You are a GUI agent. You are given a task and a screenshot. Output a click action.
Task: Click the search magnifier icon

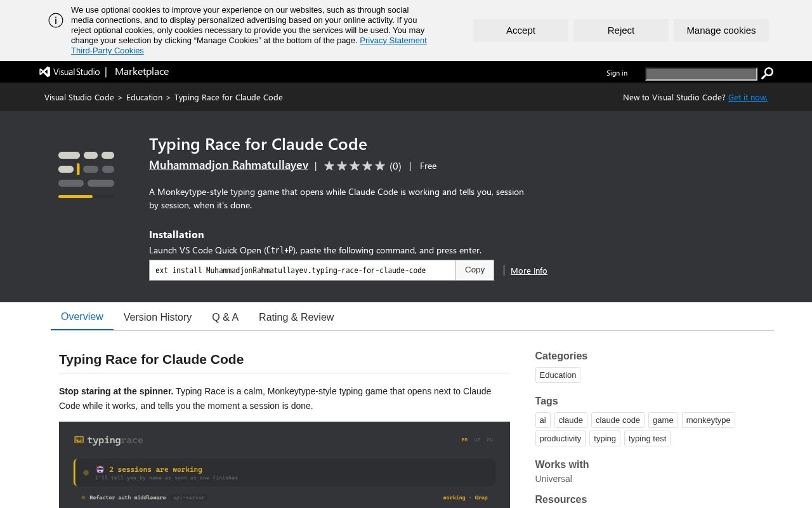[767, 74]
